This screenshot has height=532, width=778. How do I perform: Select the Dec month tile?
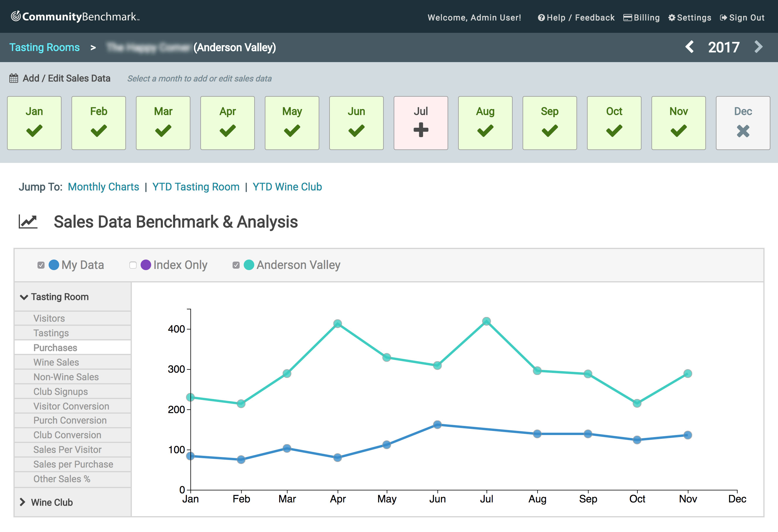click(x=743, y=123)
